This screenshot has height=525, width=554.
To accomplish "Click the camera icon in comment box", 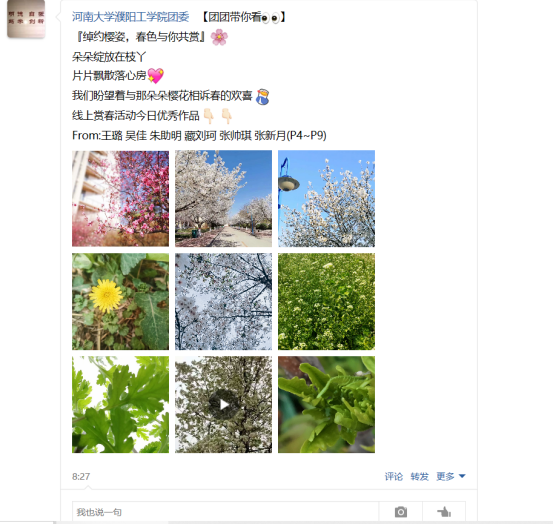I will pyautogui.click(x=400, y=512).
